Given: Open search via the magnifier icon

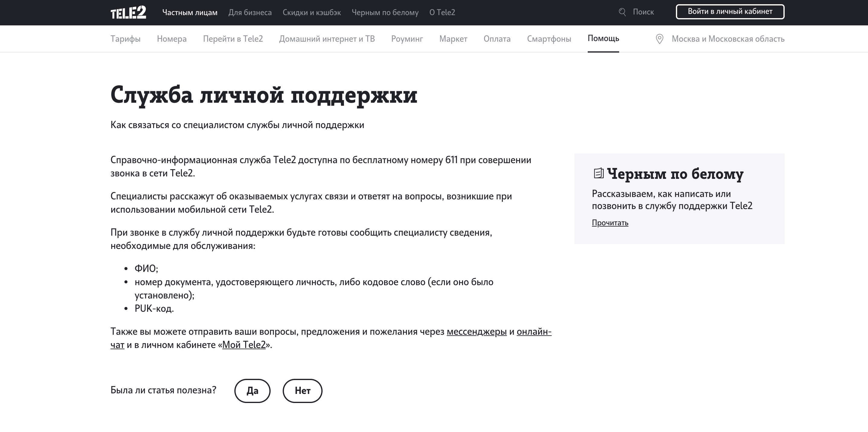Looking at the screenshot, I should (x=622, y=12).
